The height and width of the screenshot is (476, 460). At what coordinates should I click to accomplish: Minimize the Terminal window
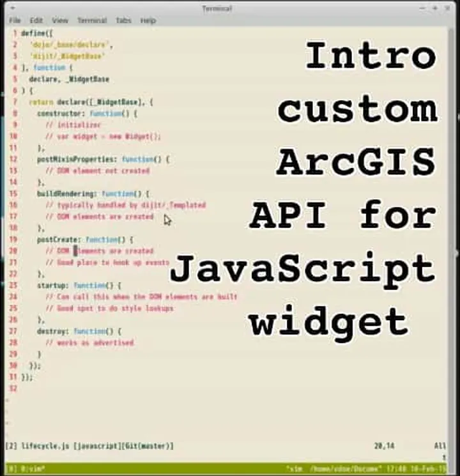[x=422, y=8]
